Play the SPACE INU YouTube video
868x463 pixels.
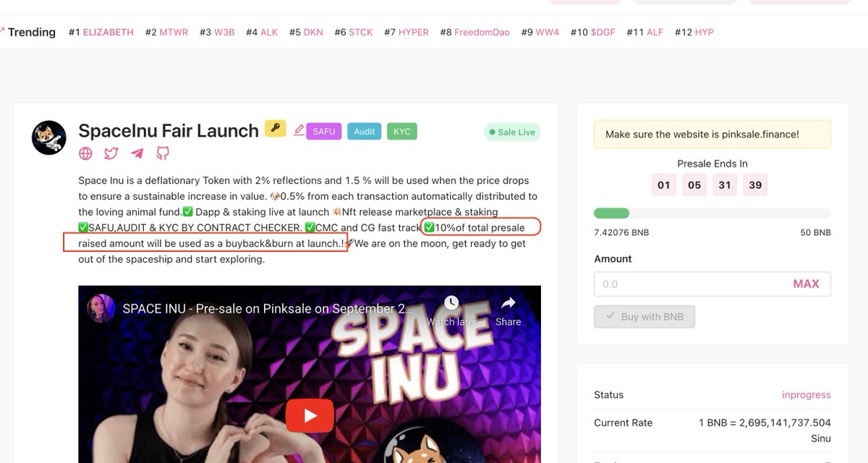point(310,415)
